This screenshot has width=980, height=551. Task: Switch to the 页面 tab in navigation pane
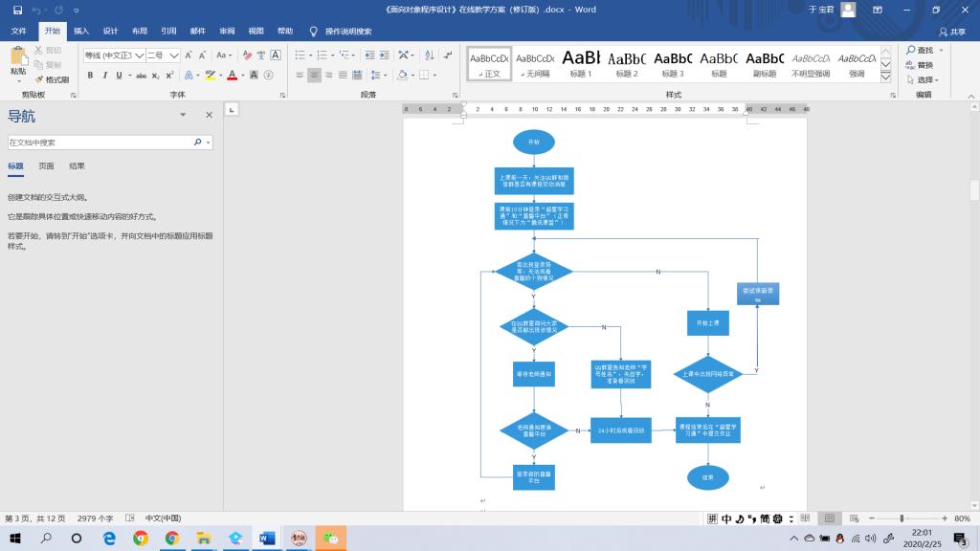click(46, 165)
